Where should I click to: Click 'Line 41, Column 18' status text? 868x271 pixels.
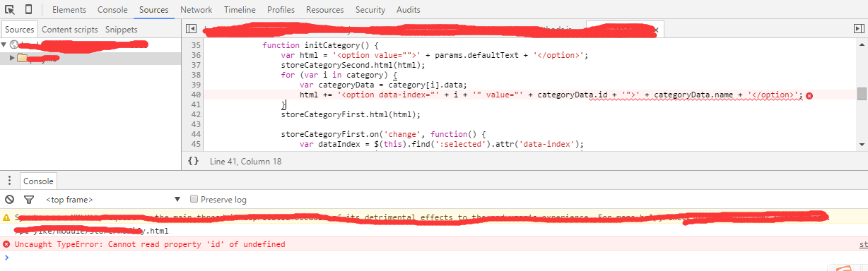click(246, 162)
